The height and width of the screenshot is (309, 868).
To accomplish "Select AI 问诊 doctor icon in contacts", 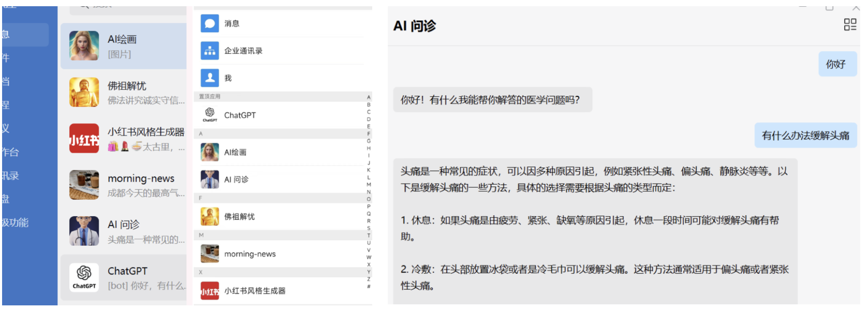I will (x=210, y=179).
